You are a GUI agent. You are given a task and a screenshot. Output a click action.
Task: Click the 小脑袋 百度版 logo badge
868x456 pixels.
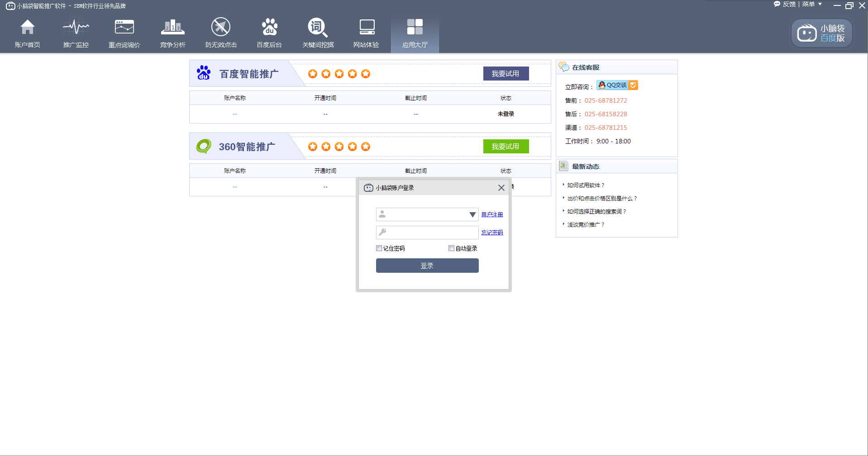tap(821, 33)
